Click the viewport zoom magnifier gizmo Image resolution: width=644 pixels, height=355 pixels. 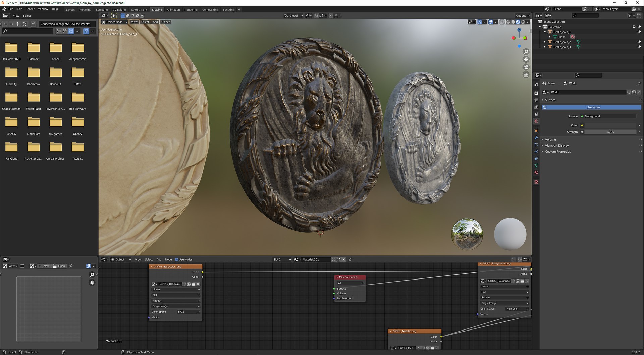click(526, 52)
